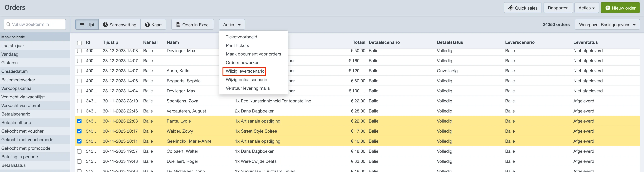The height and width of the screenshot is (172, 644).
Task: Open the Gekocht met voucher filter
Action: tap(35, 131)
